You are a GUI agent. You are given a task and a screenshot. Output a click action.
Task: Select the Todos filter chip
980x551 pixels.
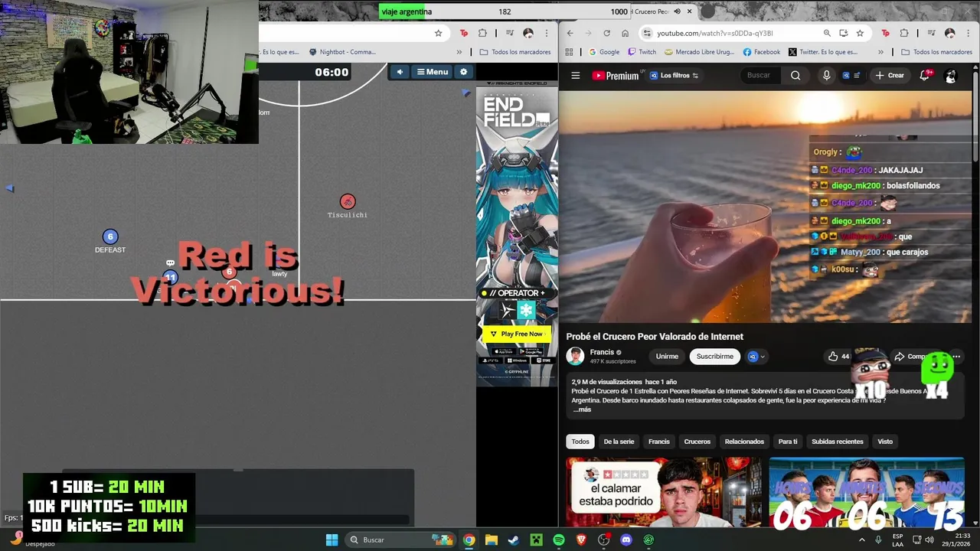(580, 442)
